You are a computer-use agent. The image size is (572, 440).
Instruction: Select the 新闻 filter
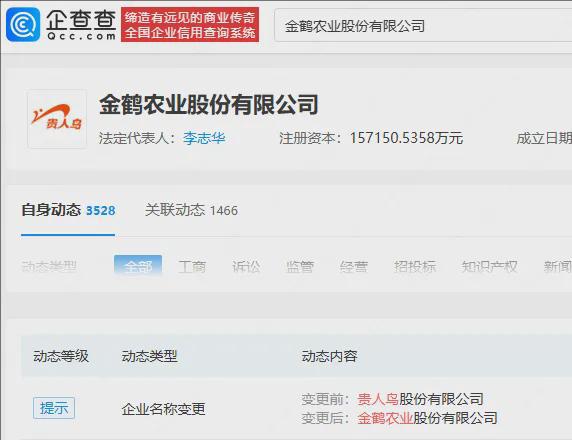click(x=557, y=267)
